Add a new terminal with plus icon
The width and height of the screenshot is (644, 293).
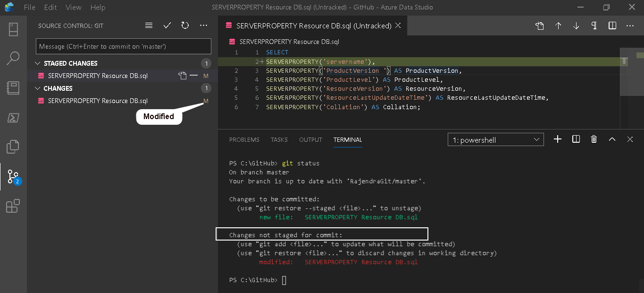[x=558, y=139]
